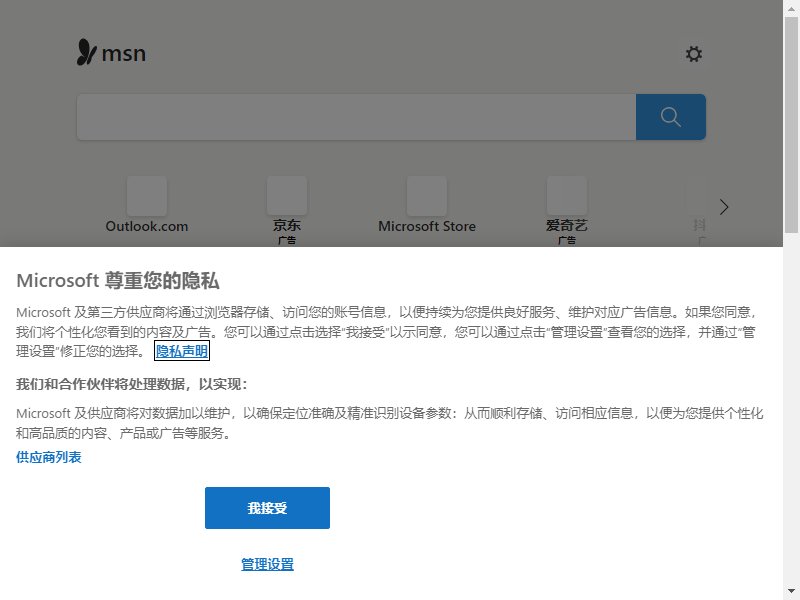Accept cookies with the 我接受 button
The height and width of the screenshot is (600, 800).
267,508
